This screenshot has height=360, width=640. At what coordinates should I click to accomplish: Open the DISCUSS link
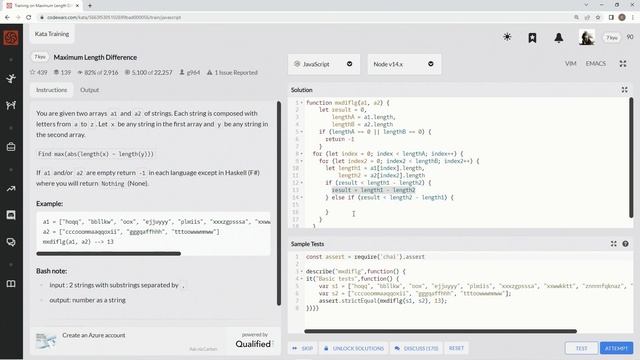tap(416, 348)
